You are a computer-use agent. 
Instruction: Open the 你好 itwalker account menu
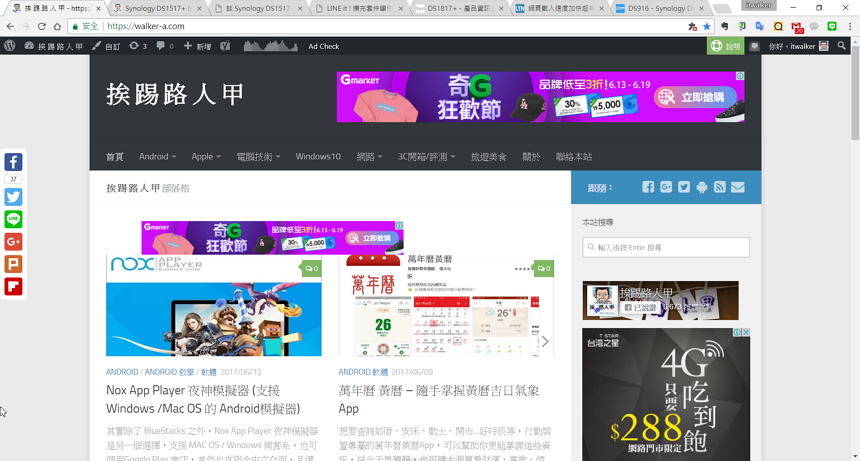click(798, 46)
